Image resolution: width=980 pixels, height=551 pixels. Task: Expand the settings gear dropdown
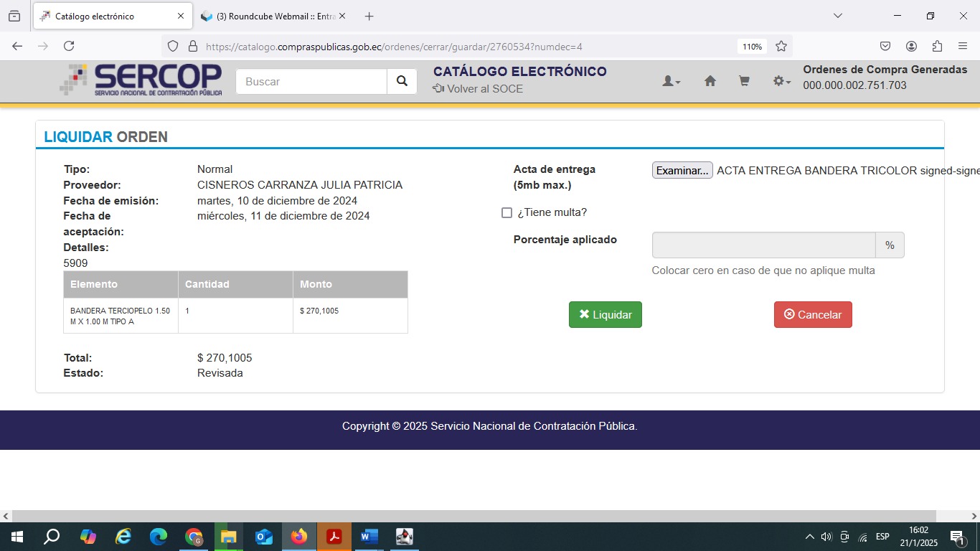[x=781, y=82]
